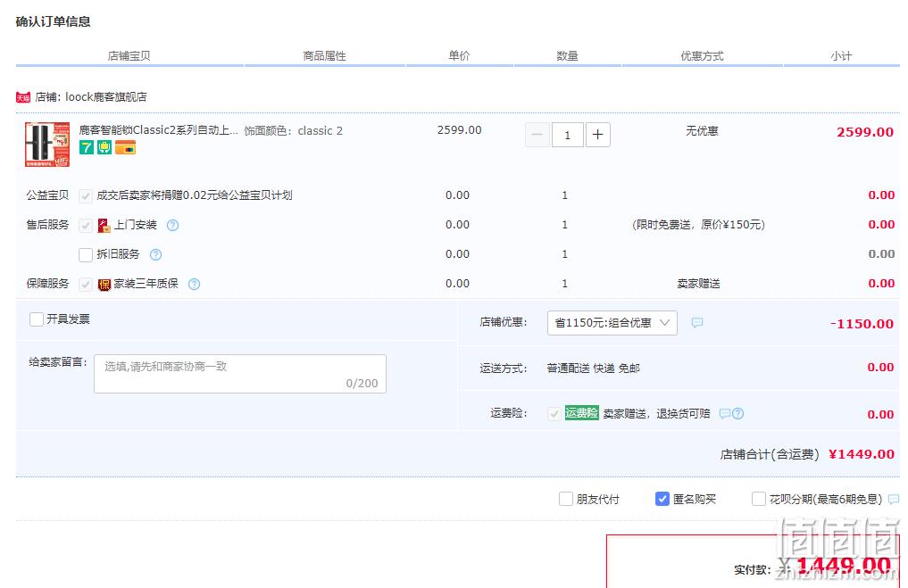Open the loock鹿客旗舰店 shop link
Image resolution: width=908 pixels, height=588 pixels.
point(106,96)
